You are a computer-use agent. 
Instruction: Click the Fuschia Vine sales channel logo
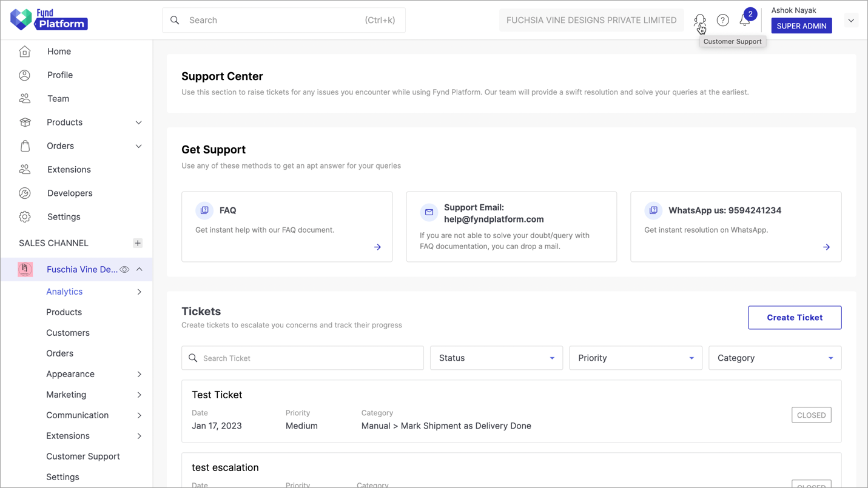pyautogui.click(x=25, y=269)
